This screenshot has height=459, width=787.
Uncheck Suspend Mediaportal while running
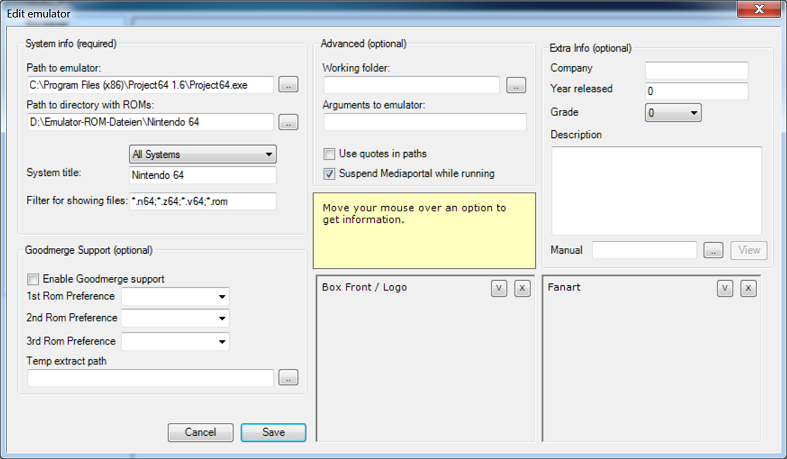330,174
